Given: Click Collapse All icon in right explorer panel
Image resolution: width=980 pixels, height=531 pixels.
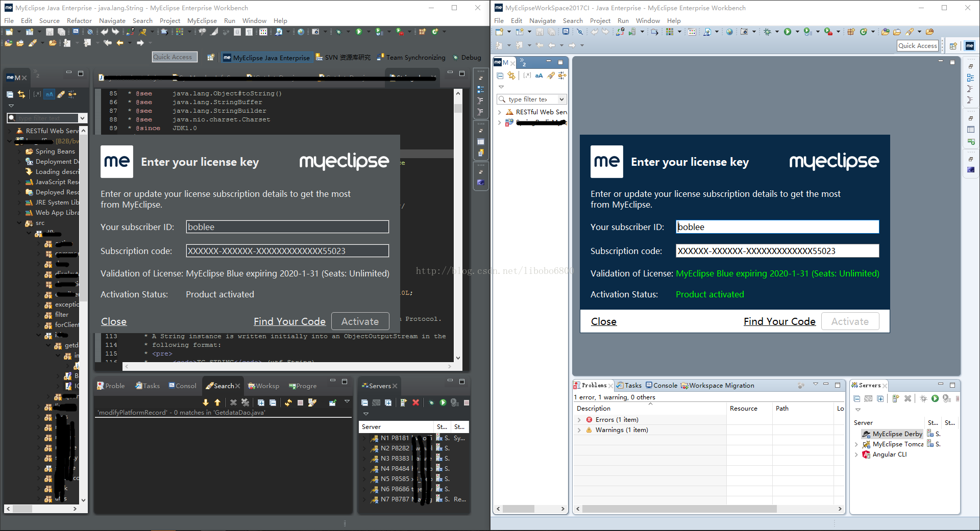Looking at the screenshot, I should [x=500, y=75].
